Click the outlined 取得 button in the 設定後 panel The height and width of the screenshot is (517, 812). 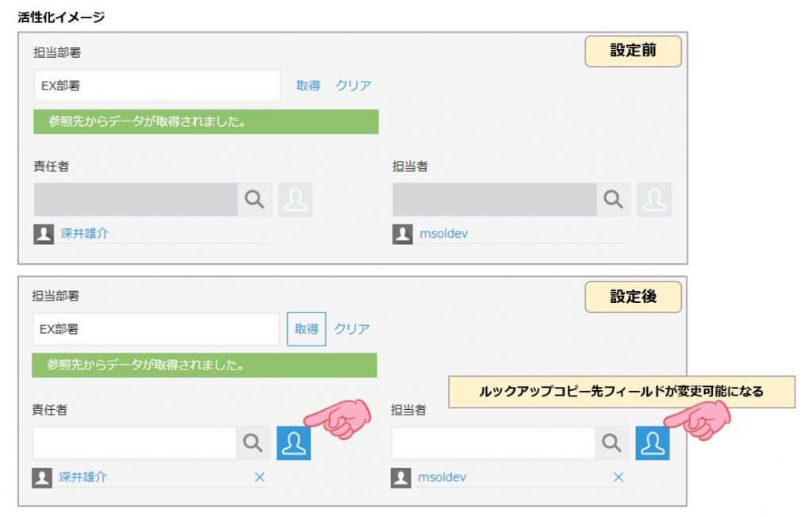307,329
